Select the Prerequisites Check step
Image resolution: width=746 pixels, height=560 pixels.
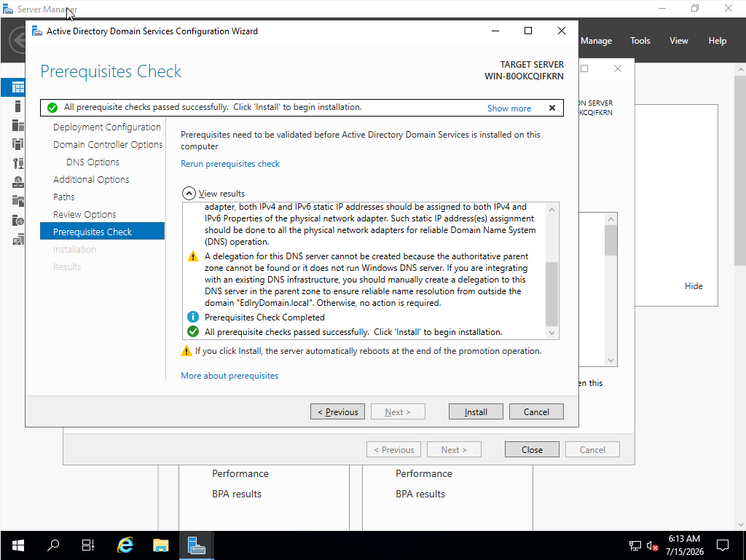point(102,231)
